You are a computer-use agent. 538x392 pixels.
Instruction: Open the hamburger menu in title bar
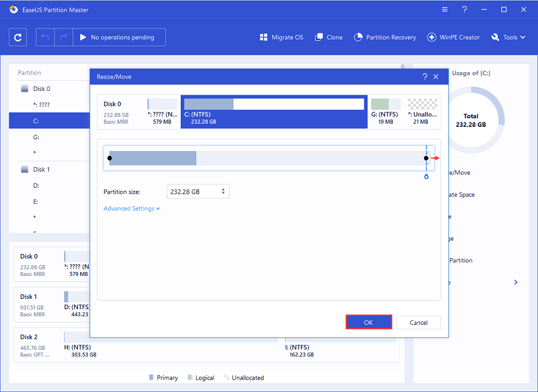click(445, 10)
